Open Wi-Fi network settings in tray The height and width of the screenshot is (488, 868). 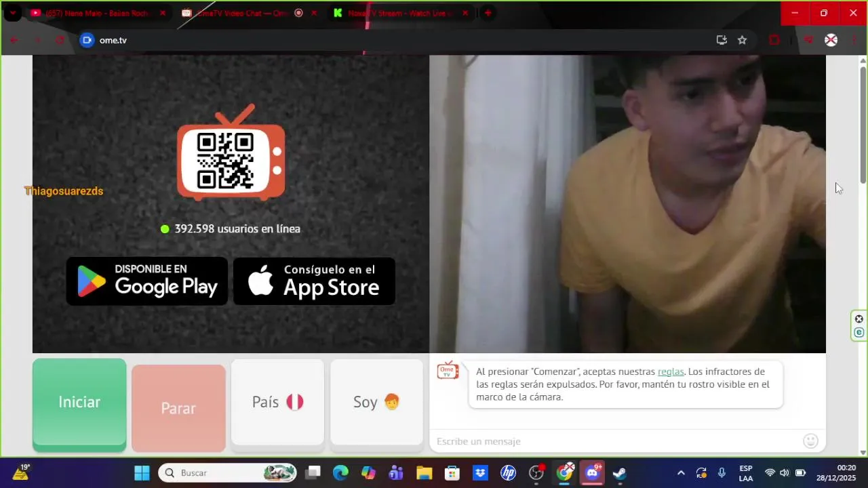pyautogui.click(x=770, y=473)
